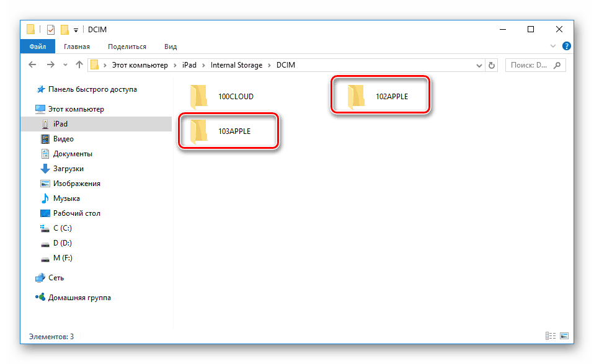The width and height of the screenshot is (594, 364).
Task: Open Документы in the navigation pane
Action: (x=66, y=154)
